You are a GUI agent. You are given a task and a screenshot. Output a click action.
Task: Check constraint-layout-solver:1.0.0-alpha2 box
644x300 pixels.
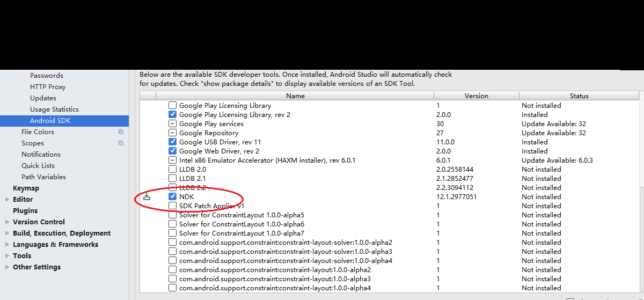172,243
